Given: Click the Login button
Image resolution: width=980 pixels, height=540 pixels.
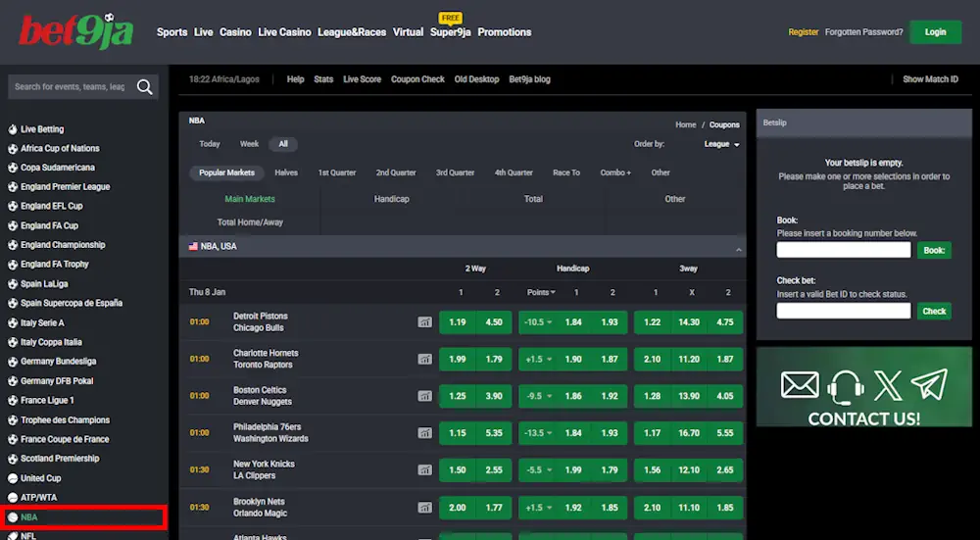Looking at the screenshot, I should tap(935, 32).
